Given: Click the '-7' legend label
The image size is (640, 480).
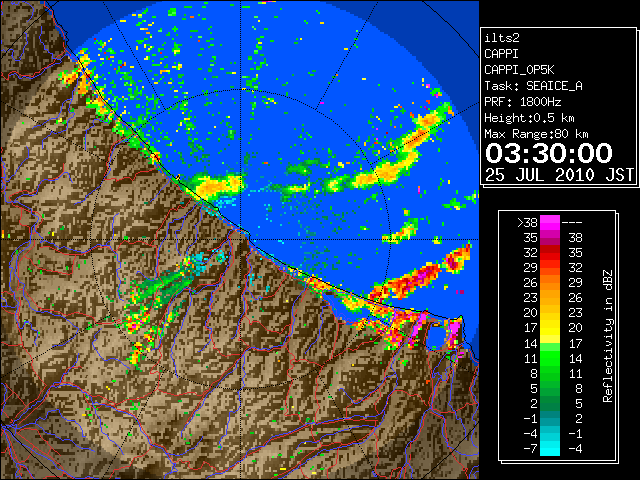Looking at the screenshot, I should [531, 448].
